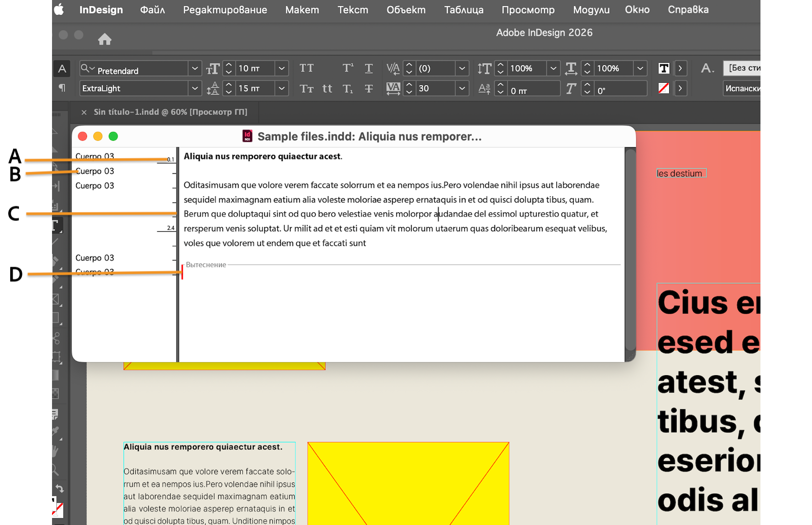This screenshot has height=525, width=812.
Task: Click the yellow placeholder image frame
Action: 408,483
